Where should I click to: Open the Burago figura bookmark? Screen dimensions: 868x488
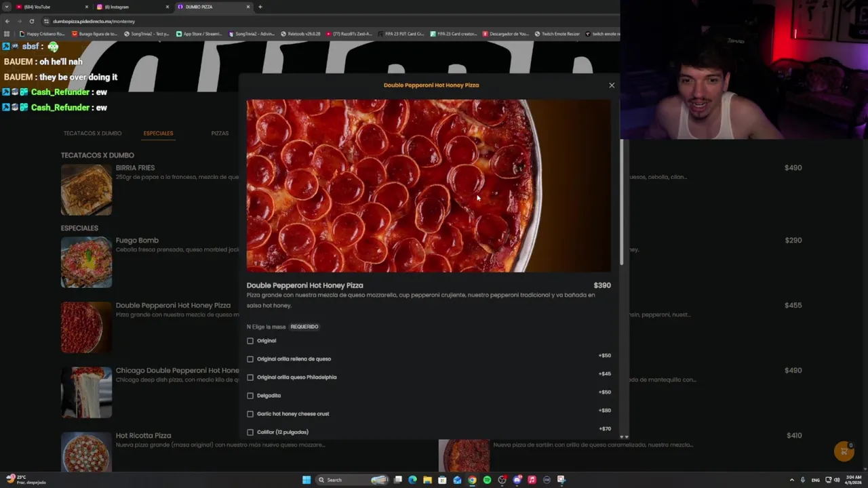95,34
